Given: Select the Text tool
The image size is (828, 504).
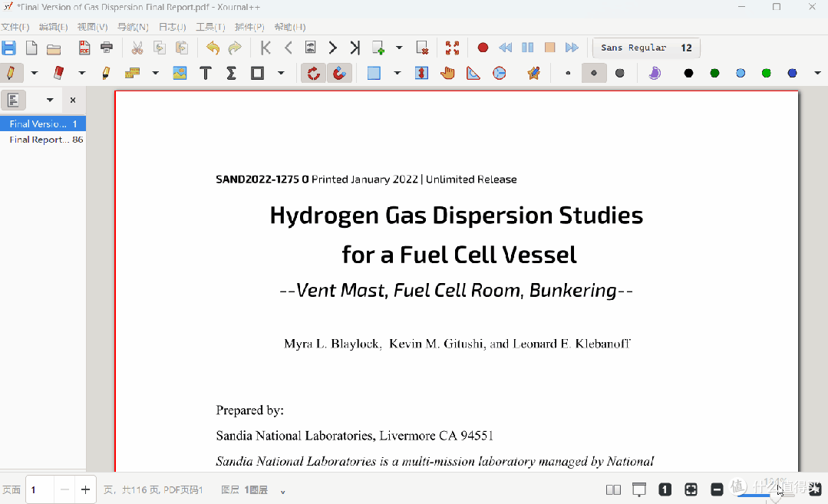Looking at the screenshot, I should pyautogui.click(x=206, y=73).
